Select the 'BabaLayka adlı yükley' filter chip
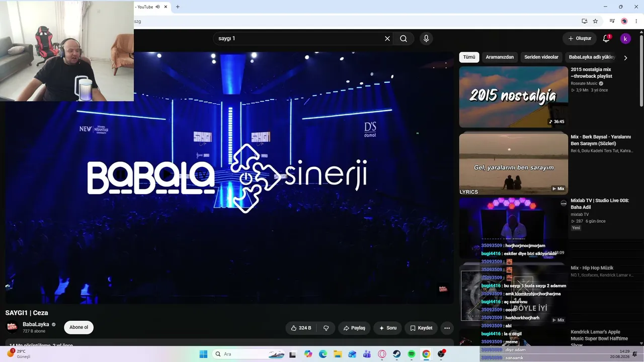644x362 pixels. tap(592, 57)
